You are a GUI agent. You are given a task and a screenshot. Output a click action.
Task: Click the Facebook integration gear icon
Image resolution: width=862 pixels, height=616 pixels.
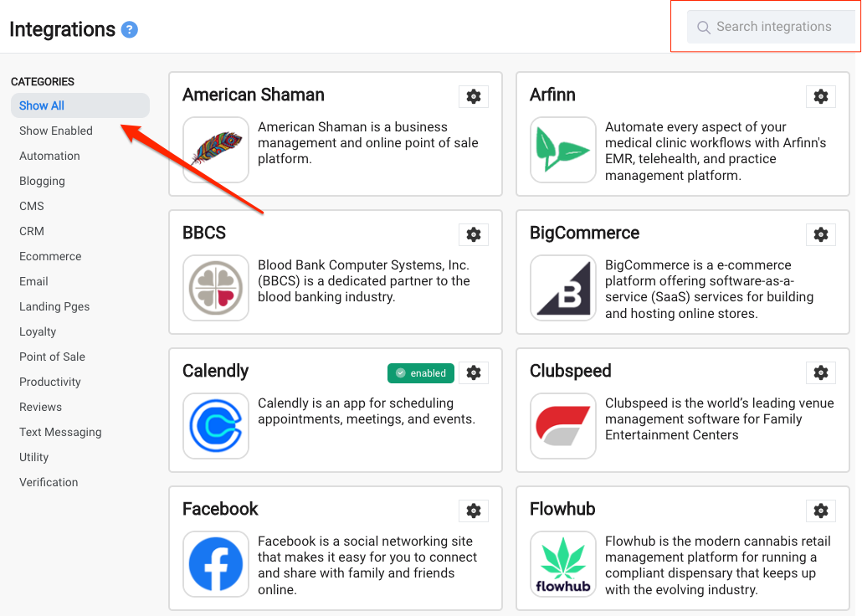(474, 511)
